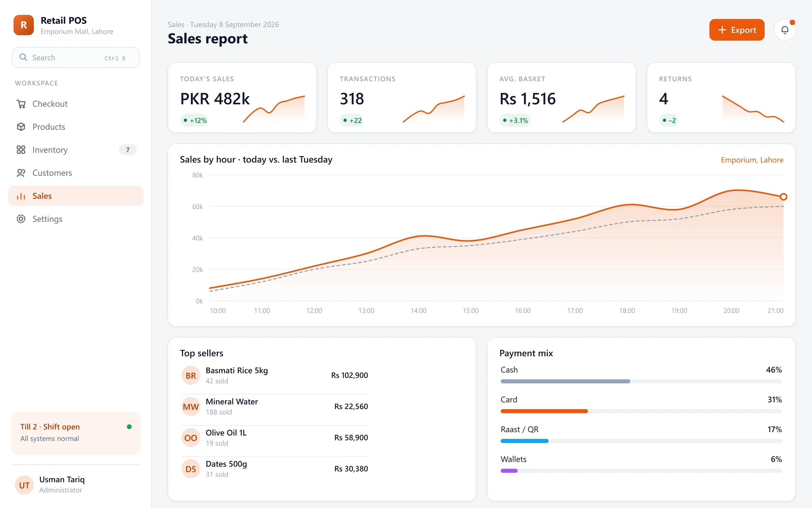Click the chart endpoint marker at 21:00
812x508 pixels.
(x=783, y=197)
